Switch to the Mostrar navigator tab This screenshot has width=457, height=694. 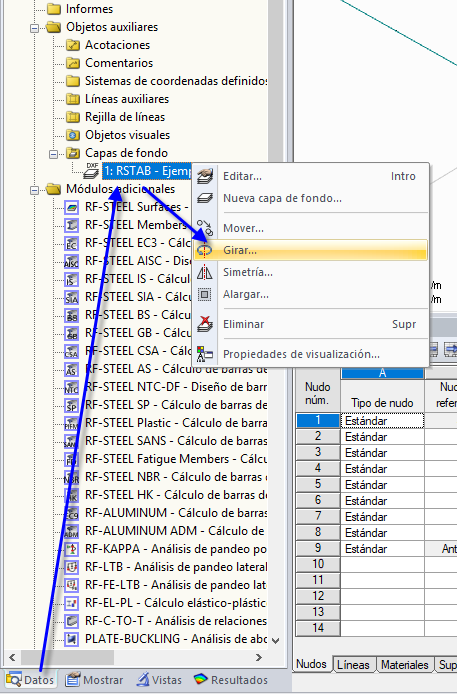[x=94, y=680]
